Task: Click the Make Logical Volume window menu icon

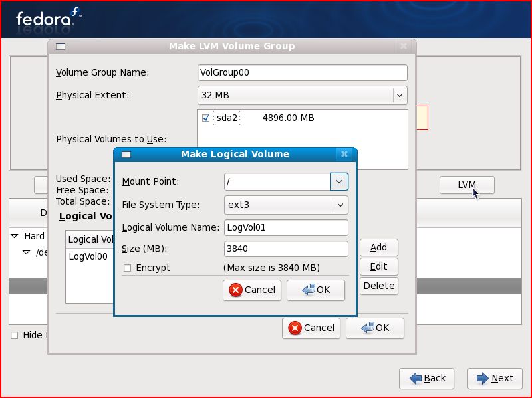Action: 126,154
